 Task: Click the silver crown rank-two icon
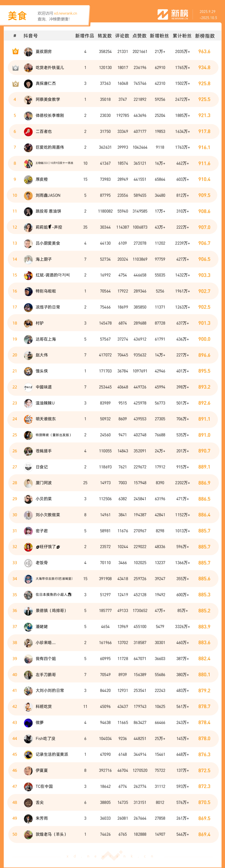click(15, 68)
